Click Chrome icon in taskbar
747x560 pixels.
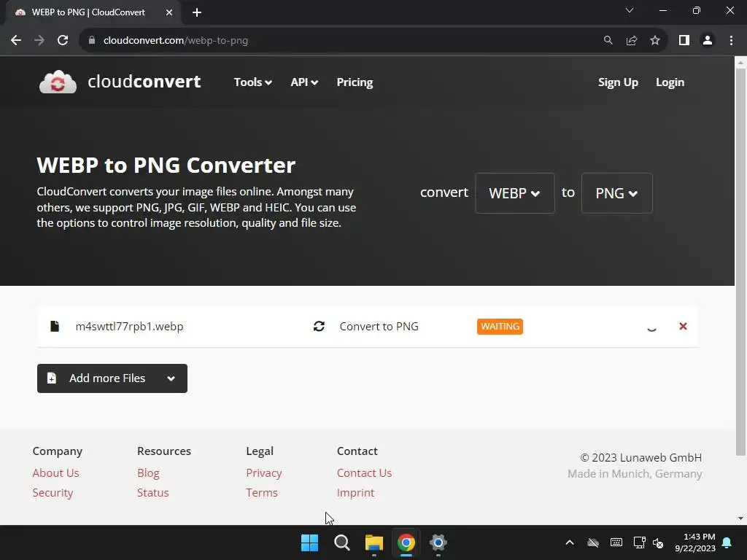pos(406,542)
